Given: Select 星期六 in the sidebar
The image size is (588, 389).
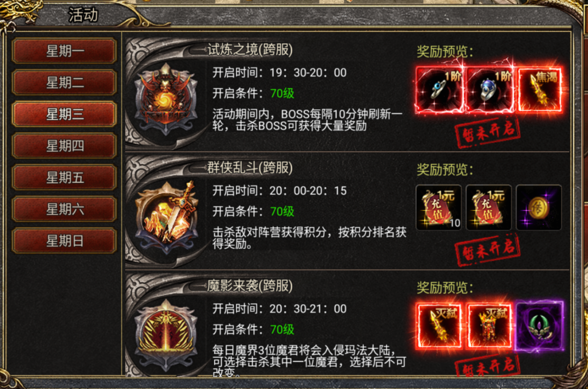Looking at the screenshot, I should 64,209.
